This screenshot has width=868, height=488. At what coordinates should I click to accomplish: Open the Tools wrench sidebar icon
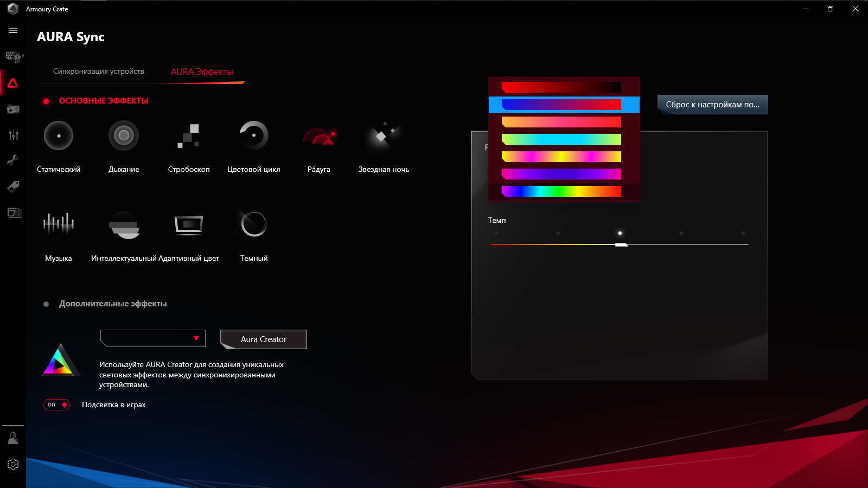(13, 160)
